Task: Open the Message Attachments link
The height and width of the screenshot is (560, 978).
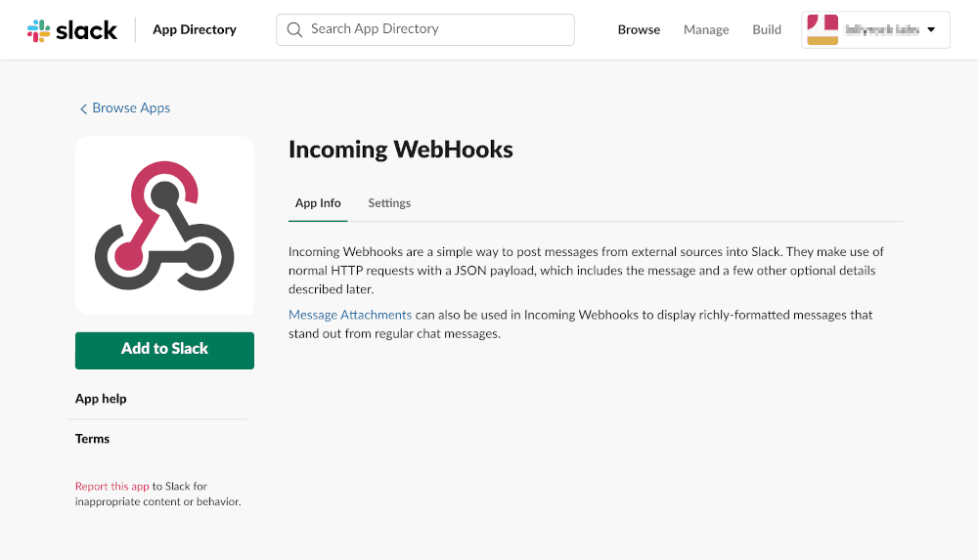Action: pos(350,315)
